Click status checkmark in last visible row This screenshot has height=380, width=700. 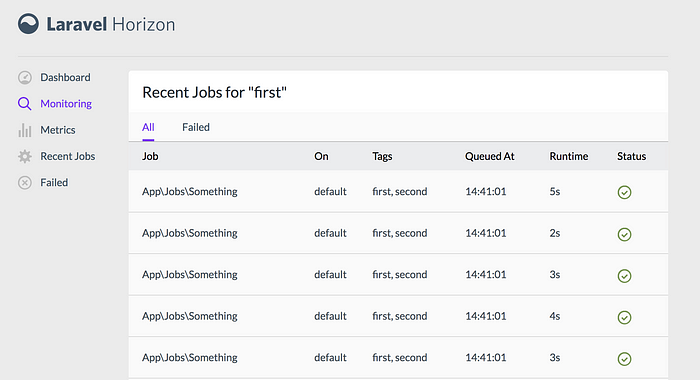[x=624, y=359]
